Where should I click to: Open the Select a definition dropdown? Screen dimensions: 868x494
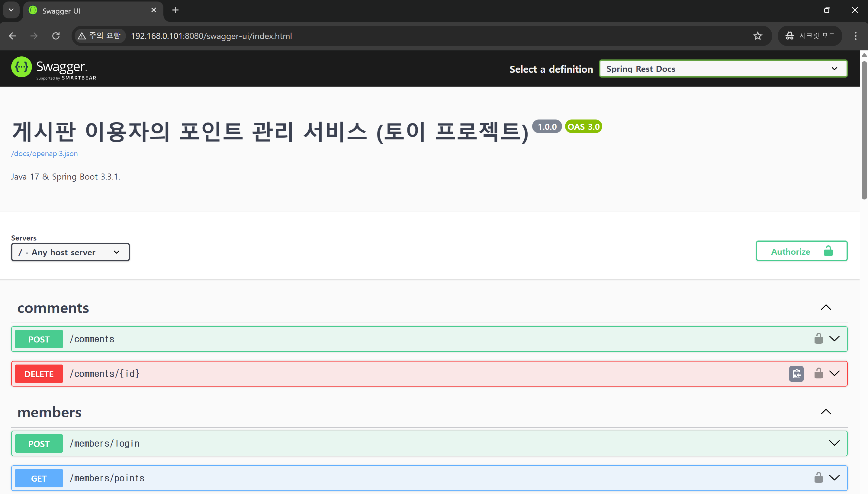click(x=723, y=69)
